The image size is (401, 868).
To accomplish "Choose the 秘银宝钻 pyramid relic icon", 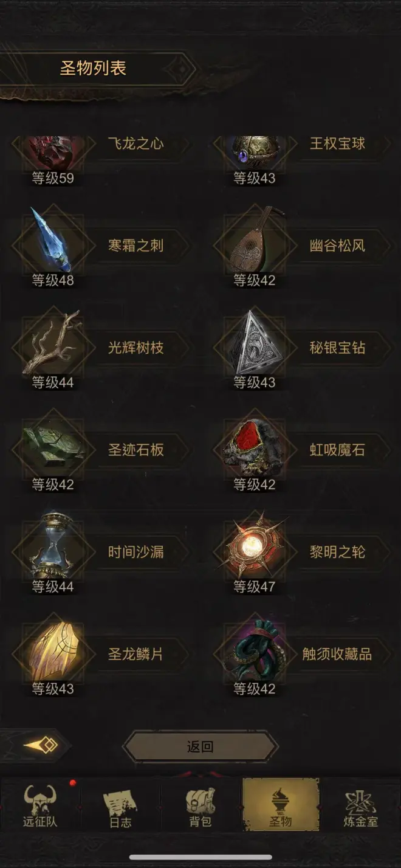I will [x=255, y=344].
